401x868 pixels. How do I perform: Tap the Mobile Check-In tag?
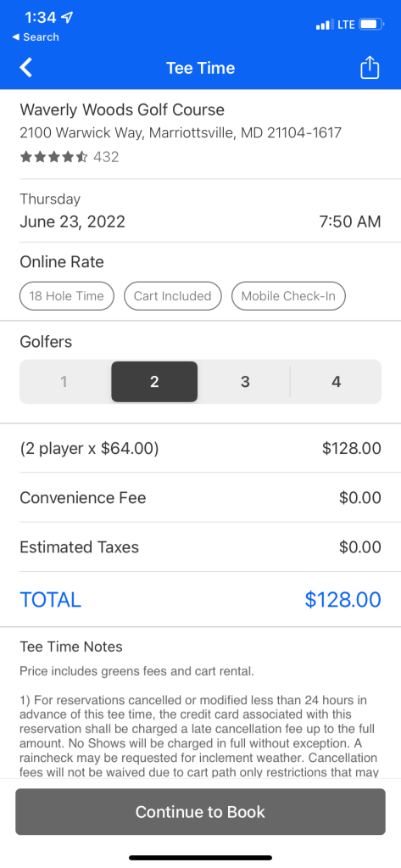coord(288,296)
